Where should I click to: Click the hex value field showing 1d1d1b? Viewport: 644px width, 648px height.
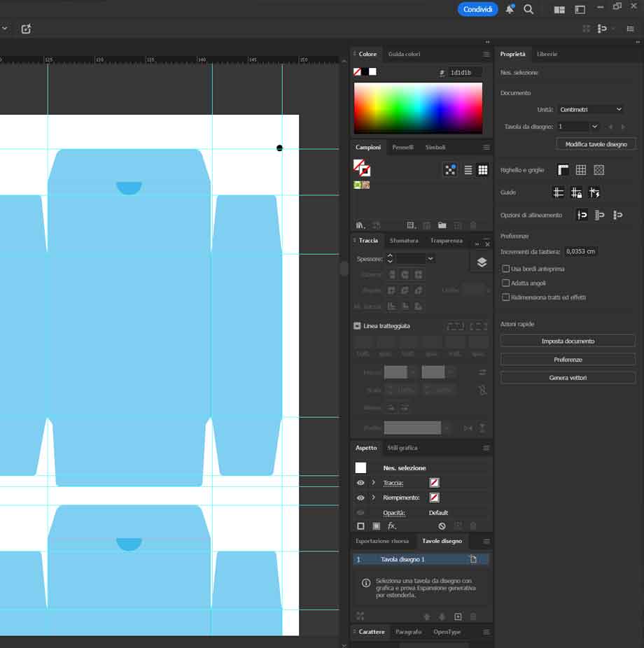point(465,72)
